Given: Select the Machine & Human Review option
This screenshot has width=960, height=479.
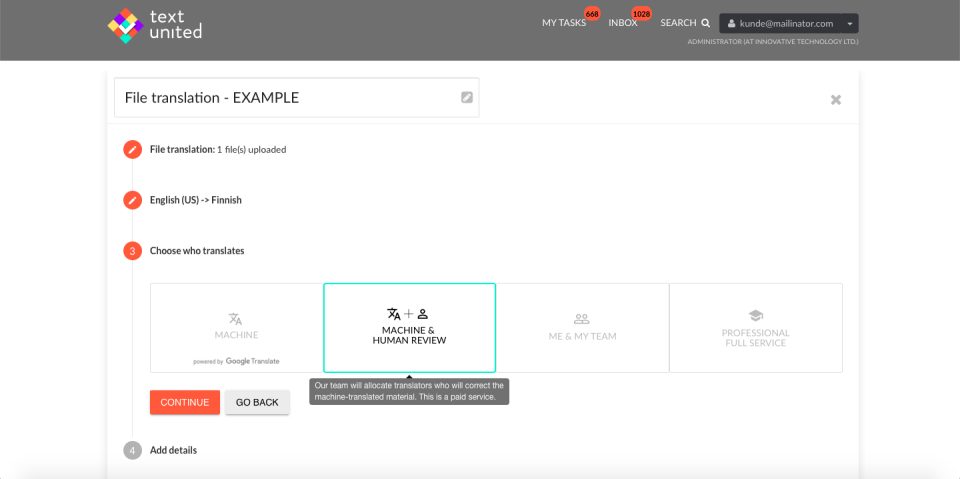Looking at the screenshot, I should click(x=410, y=328).
